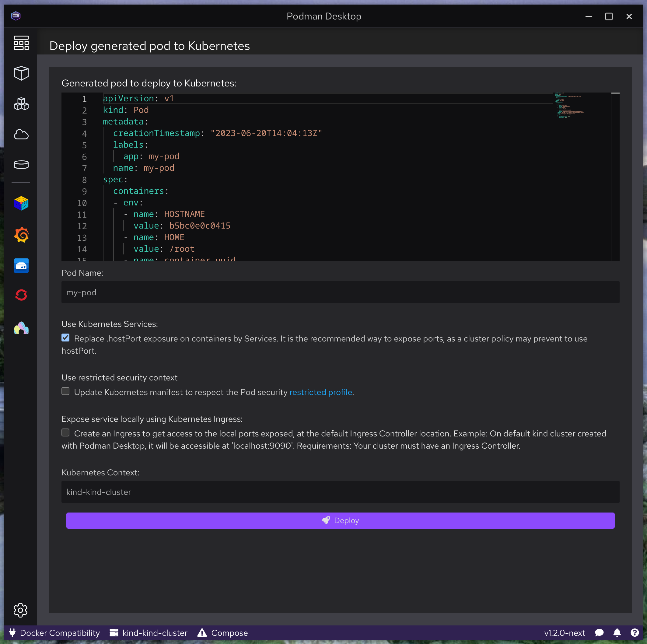Viewport: 647px width, 644px height.
Task: Enable restricted security context manifest update
Action: [65, 391]
